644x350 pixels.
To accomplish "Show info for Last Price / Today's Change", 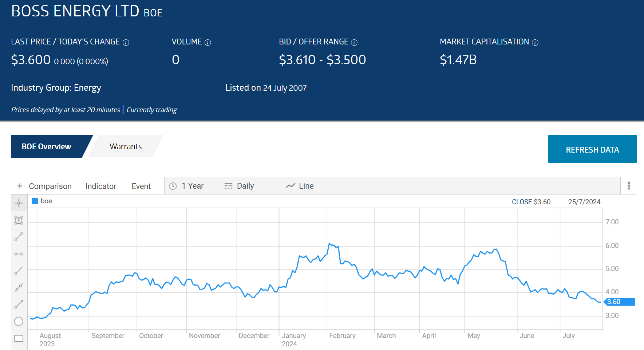I will 126,43.
